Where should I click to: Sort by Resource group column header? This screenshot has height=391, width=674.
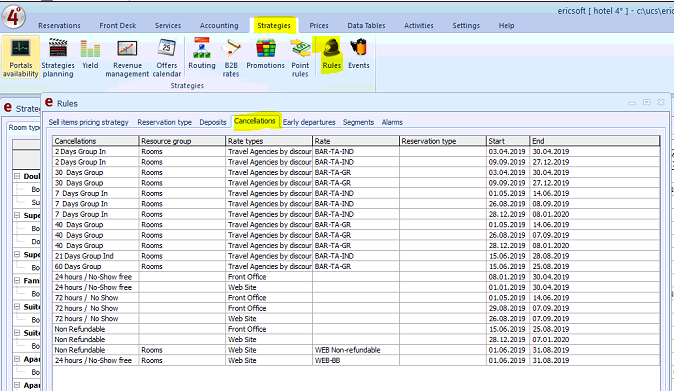pos(182,141)
